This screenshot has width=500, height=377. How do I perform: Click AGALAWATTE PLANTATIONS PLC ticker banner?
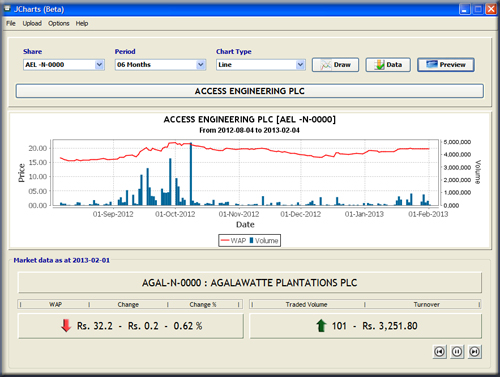click(x=250, y=283)
